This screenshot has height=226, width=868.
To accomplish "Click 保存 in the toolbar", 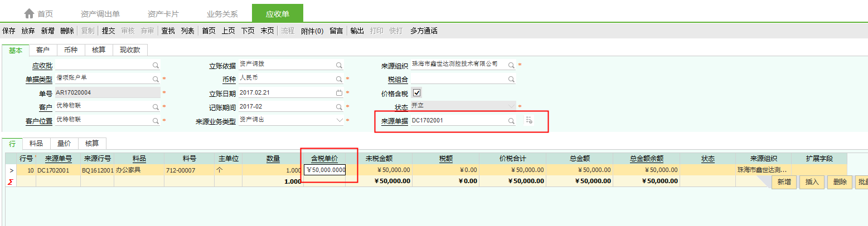I will point(9,31).
